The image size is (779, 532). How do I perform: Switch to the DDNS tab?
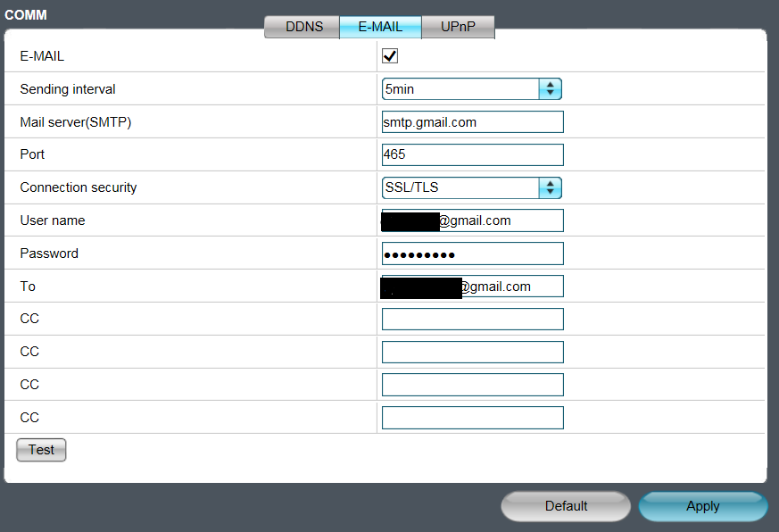tap(302, 27)
